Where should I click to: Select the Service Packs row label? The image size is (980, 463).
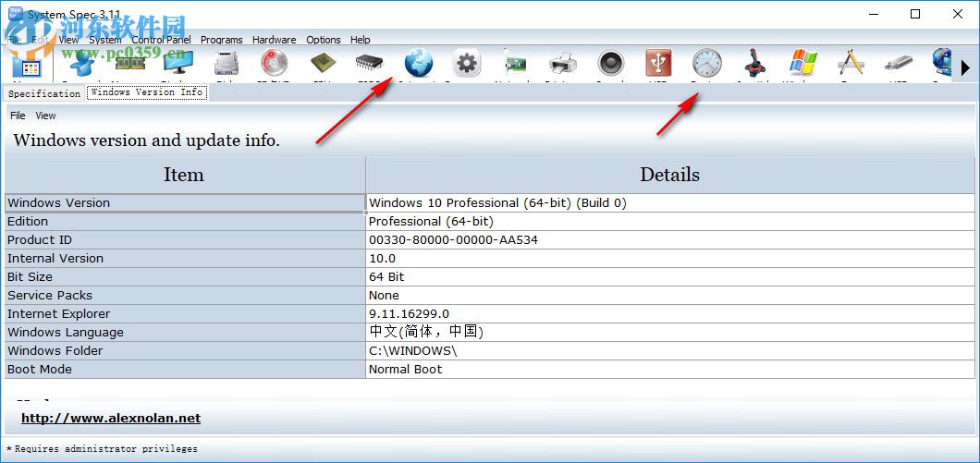point(185,295)
